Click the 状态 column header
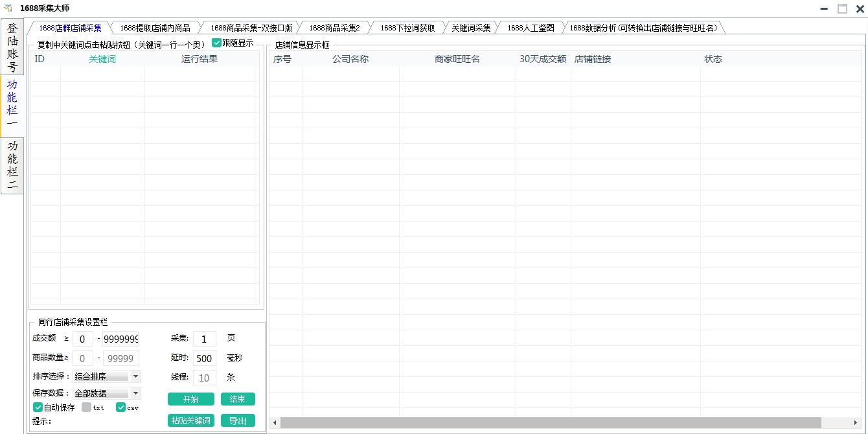This screenshot has height=434, width=868. [781, 59]
